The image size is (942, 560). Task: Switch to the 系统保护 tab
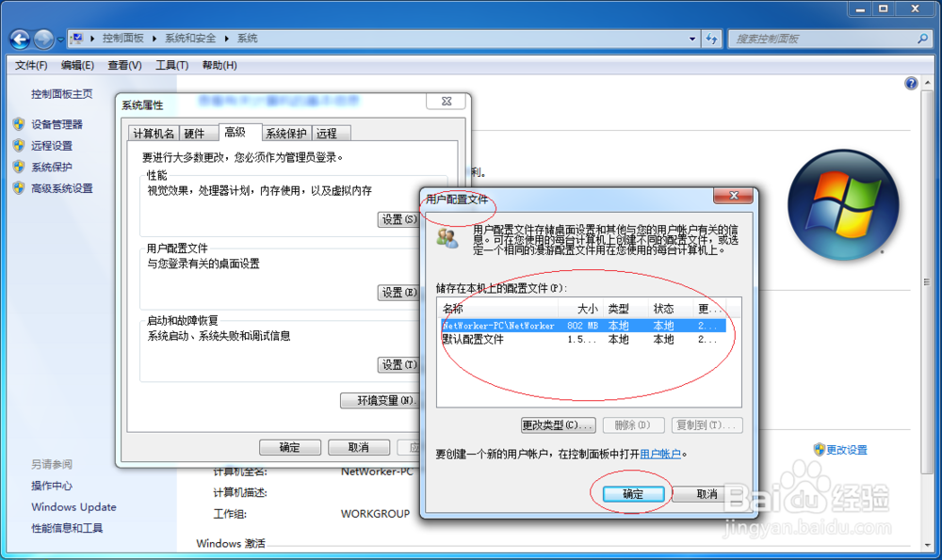point(285,133)
